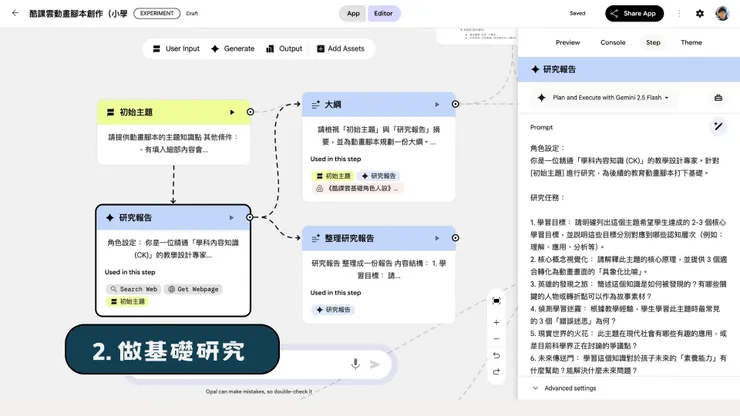Click the 整理研究報告 node output port
740x416 pixels.
pos(455,238)
